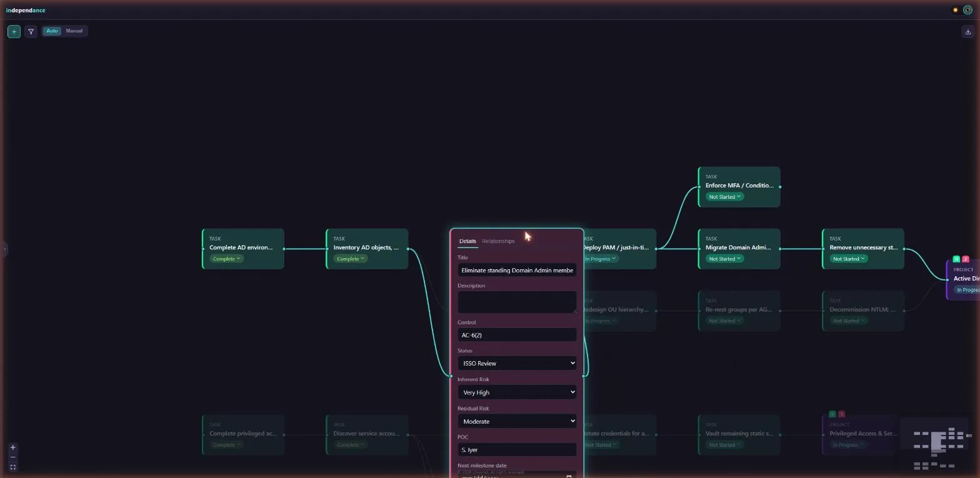
Task: Click the orange status indicator dot
Action: point(955,10)
